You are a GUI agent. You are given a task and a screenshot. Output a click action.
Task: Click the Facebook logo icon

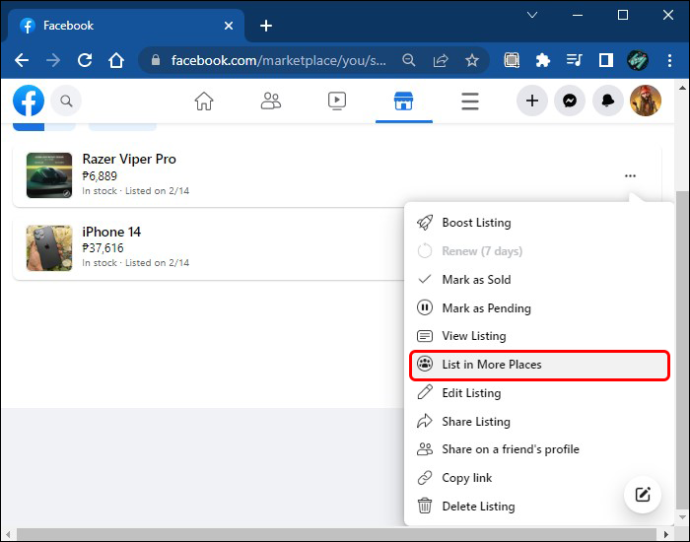[29, 101]
